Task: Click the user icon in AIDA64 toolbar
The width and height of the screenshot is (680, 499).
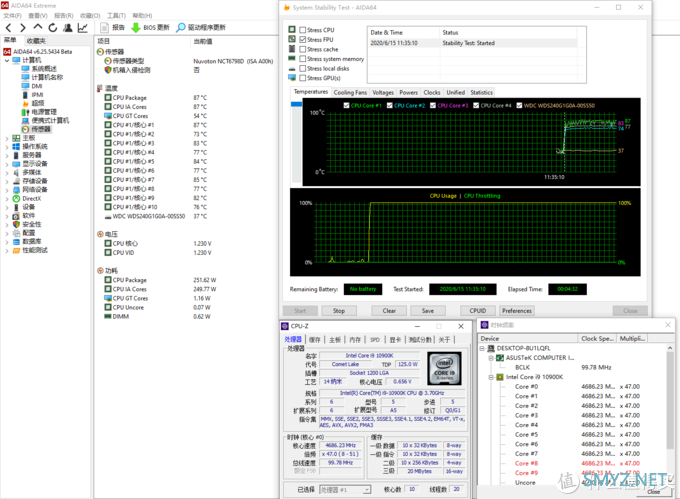Action: click(x=68, y=28)
